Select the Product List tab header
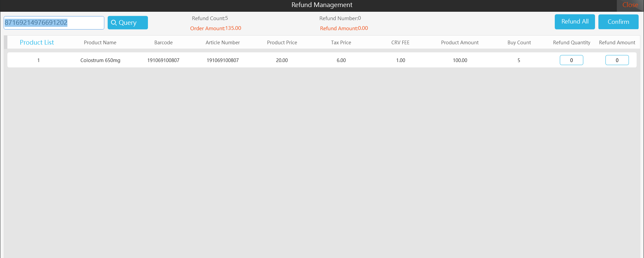The height and width of the screenshot is (258, 644). point(37,43)
